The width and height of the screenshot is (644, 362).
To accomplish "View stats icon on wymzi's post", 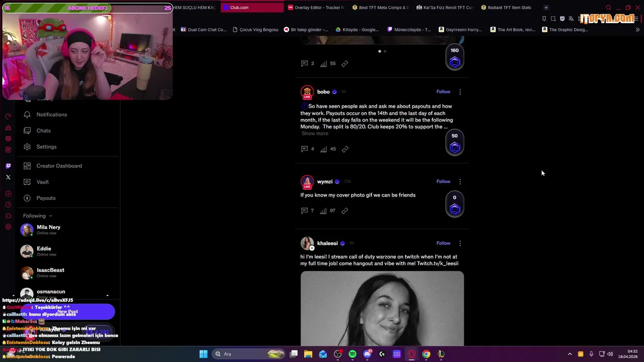I will click(324, 211).
